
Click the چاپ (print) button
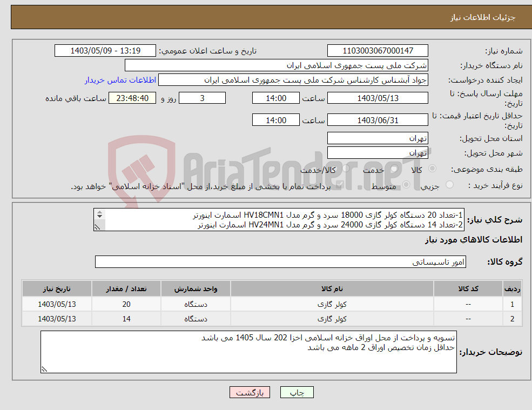(297, 392)
